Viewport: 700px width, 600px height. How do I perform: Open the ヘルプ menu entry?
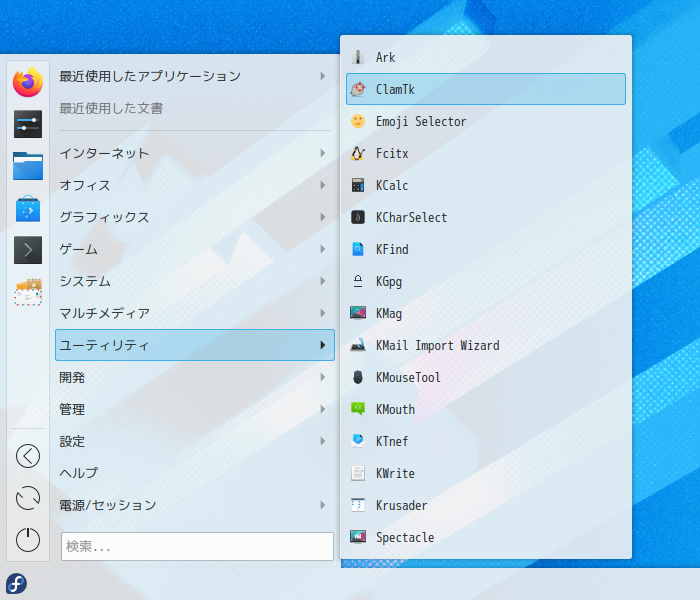point(195,473)
